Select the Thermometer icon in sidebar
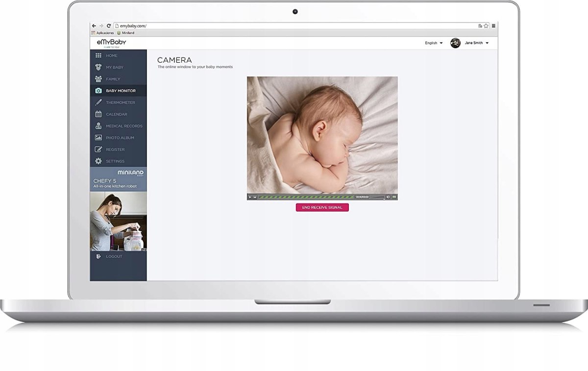Viewport: 588px width, 371px height. click(x=98, y=102)
